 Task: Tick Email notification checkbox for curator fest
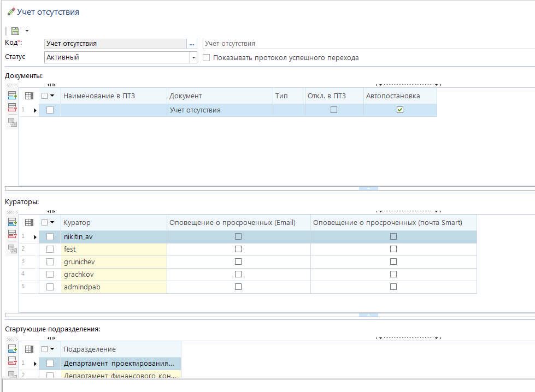238,249
